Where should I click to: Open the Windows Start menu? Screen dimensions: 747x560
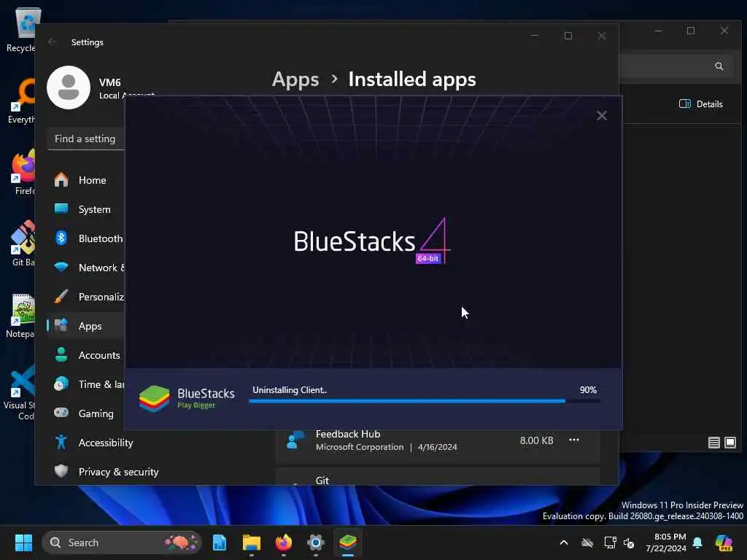[23, 542]
